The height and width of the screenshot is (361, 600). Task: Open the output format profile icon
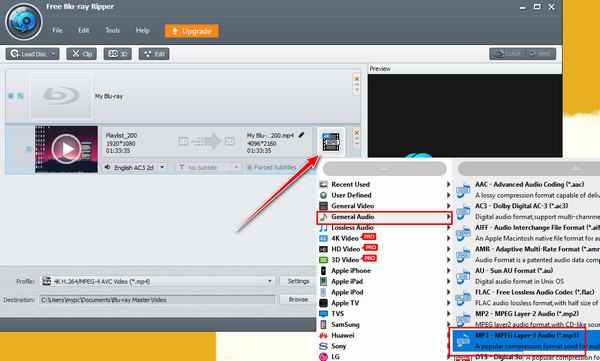[331, 142]
